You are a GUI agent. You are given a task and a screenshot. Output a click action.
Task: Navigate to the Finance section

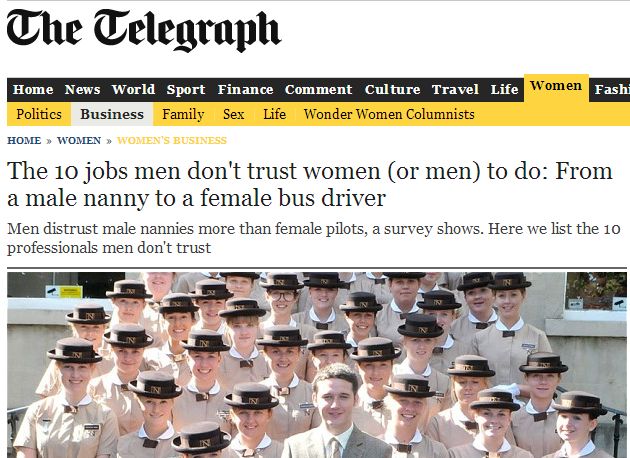(245, 90)
